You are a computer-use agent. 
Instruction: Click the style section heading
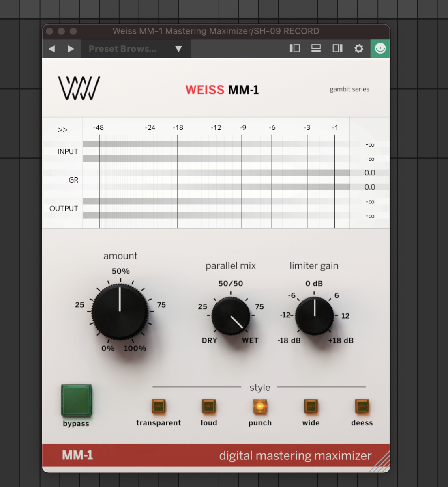click(260, 387)
